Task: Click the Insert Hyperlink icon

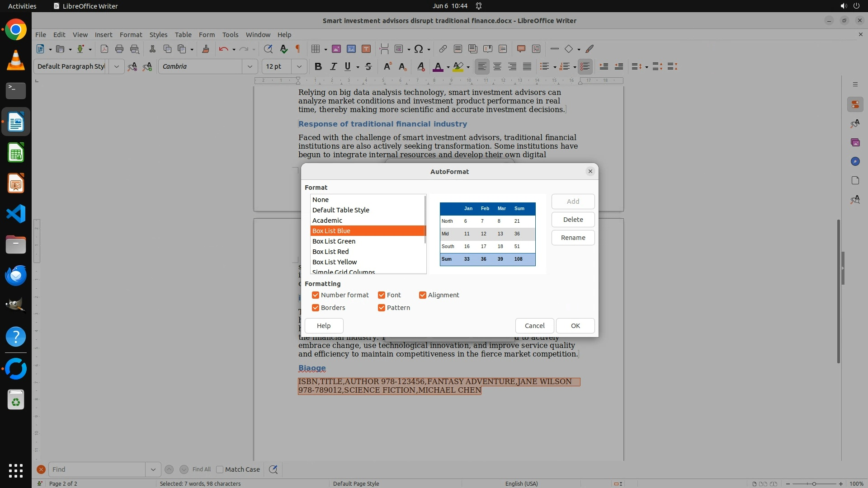Action: tap(443, 49)
